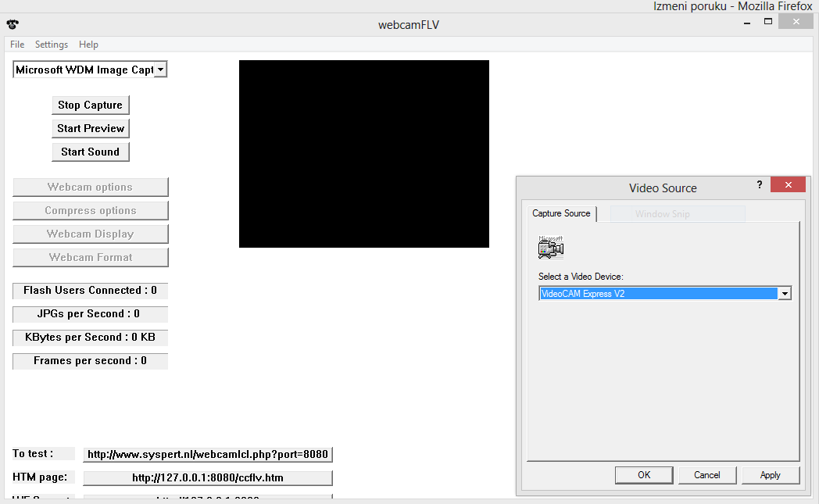Expand the Microsoft WDM Image Capture dropdown
This screenshot has width=819, height=504.
[x=161, y=70]
